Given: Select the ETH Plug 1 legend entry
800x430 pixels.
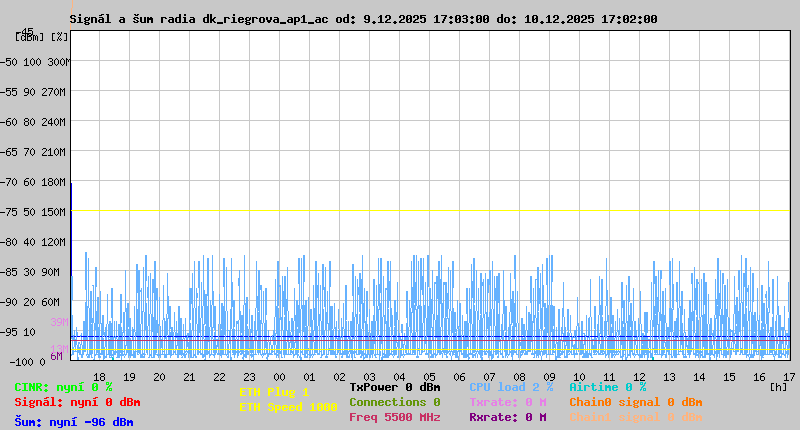Looking at the screenshot, I should (x=274, y=392).
